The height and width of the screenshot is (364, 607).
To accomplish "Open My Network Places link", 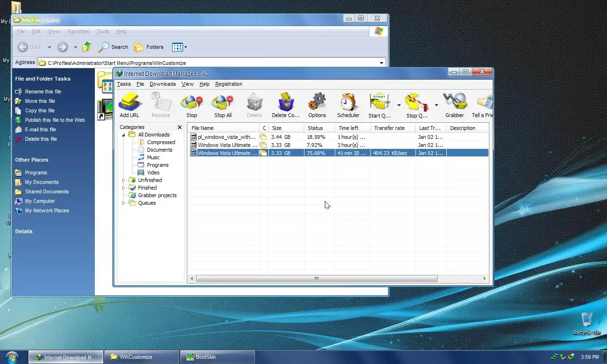I will (47, 210).
